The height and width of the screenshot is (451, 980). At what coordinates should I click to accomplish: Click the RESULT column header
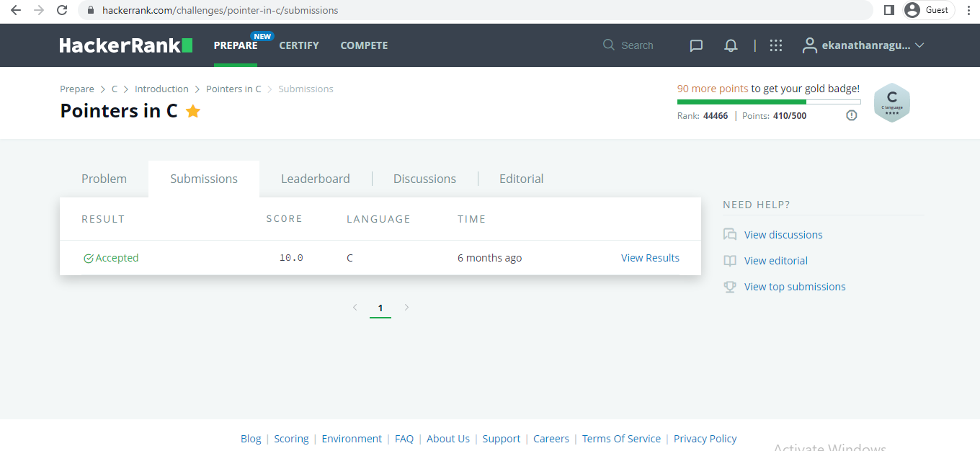tap(103, 219)
